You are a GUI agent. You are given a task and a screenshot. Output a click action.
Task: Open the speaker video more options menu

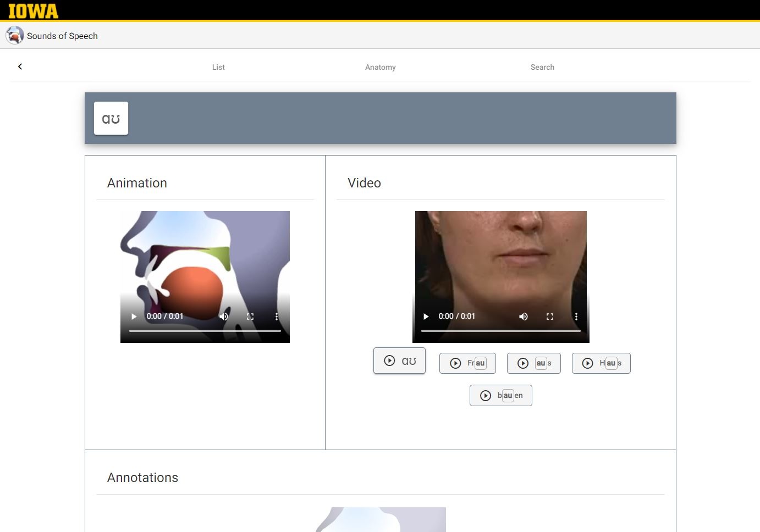pos(576,317)
